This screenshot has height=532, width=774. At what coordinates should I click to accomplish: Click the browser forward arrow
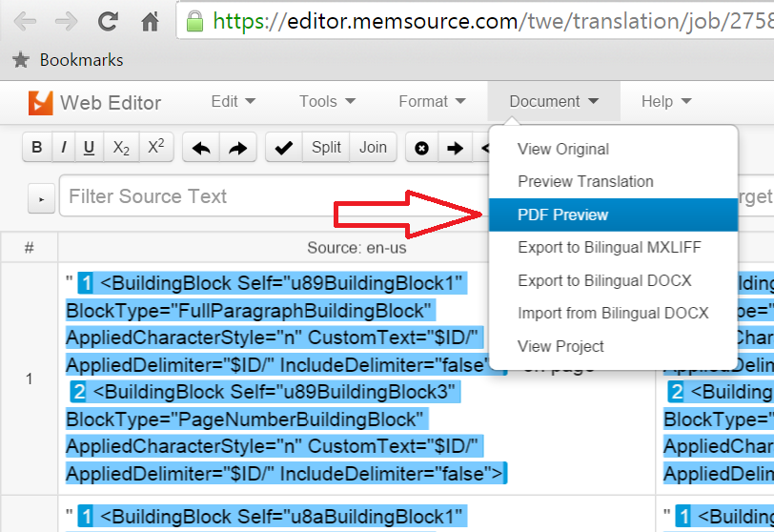tap(66, 21)
